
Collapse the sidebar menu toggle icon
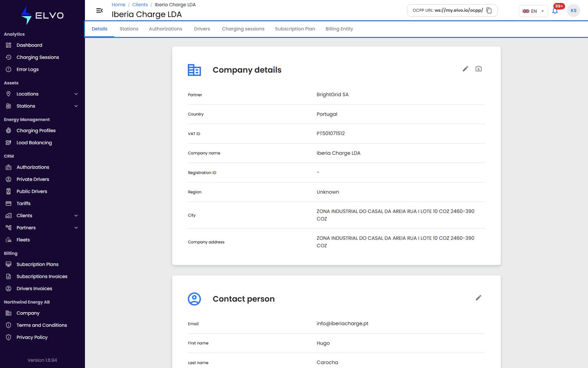(99, 11)
